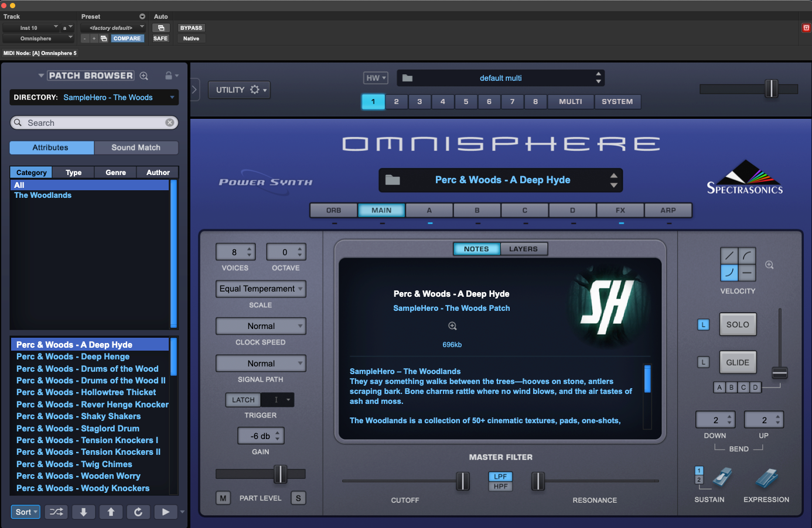Clear the search field with the X icon
The height and width of the screenshot is (528, 812).
pos(170,122)
